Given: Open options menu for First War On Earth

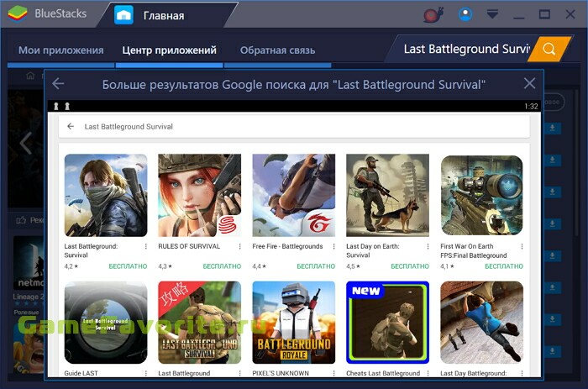Looking at the screenshot, I should point(522,246).
